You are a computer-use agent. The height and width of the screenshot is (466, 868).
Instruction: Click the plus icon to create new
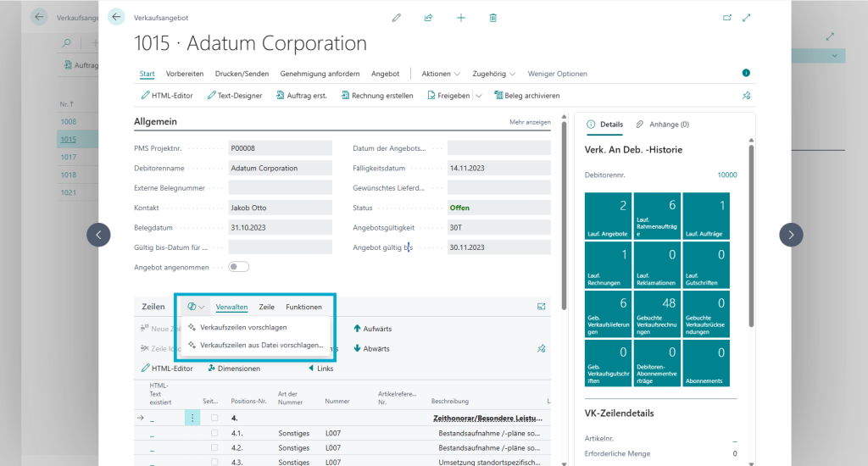pos(460,18)
